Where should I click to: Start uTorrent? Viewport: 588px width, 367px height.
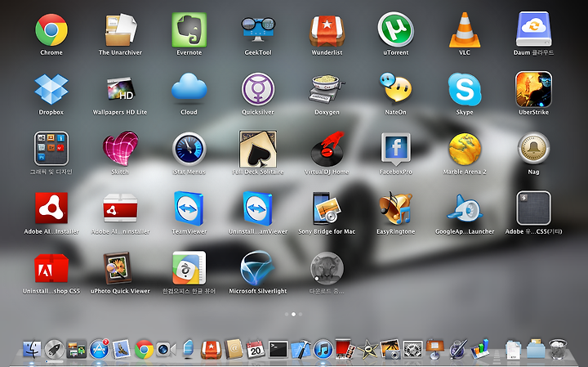[395, 29]
